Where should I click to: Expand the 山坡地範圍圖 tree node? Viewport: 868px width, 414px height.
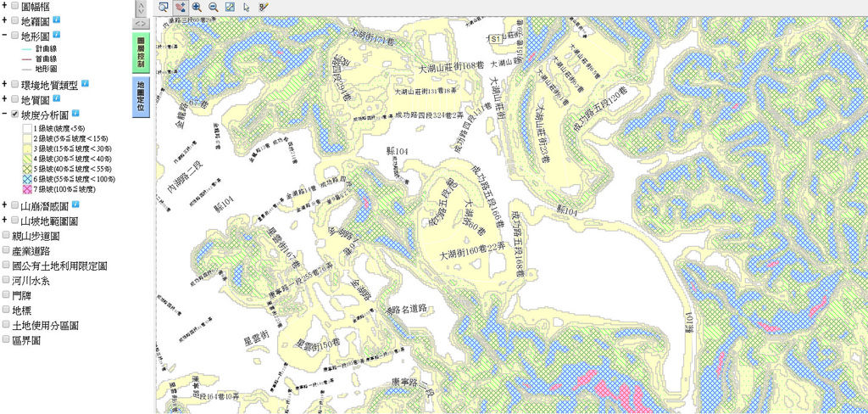point(4,221)
